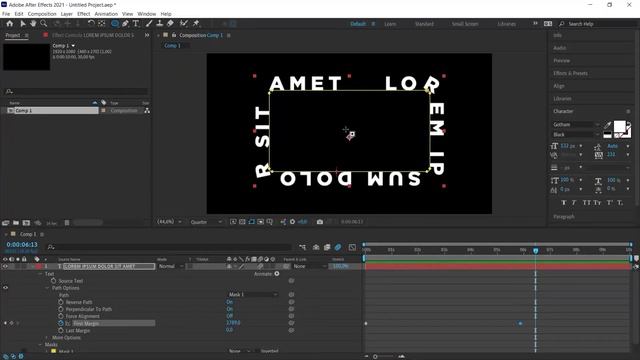Select the Selection arrow tool
The height and width of the screenshot is (360, 640).
pos(23,24)
